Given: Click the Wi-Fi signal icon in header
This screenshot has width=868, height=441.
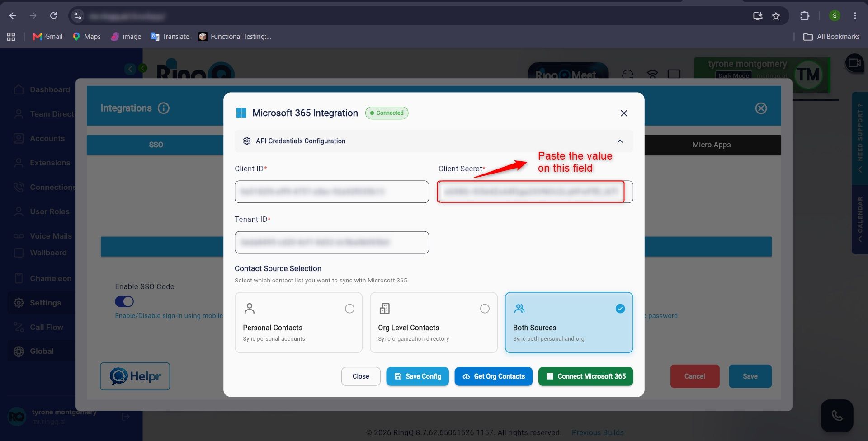Looking at the screenshot, I should (x=652, y=74).
